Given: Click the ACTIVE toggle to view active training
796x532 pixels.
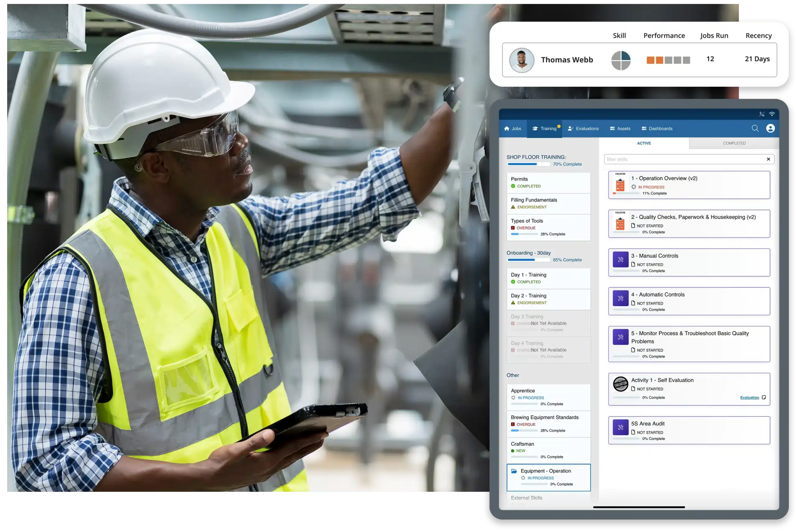Looking at the screenshot, I should pos(644,142).
